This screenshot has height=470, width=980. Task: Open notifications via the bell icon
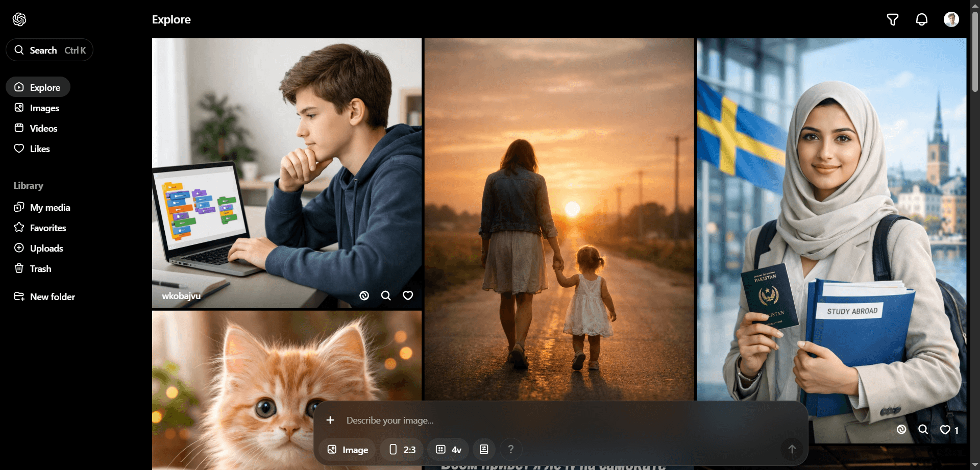point(922,19)
